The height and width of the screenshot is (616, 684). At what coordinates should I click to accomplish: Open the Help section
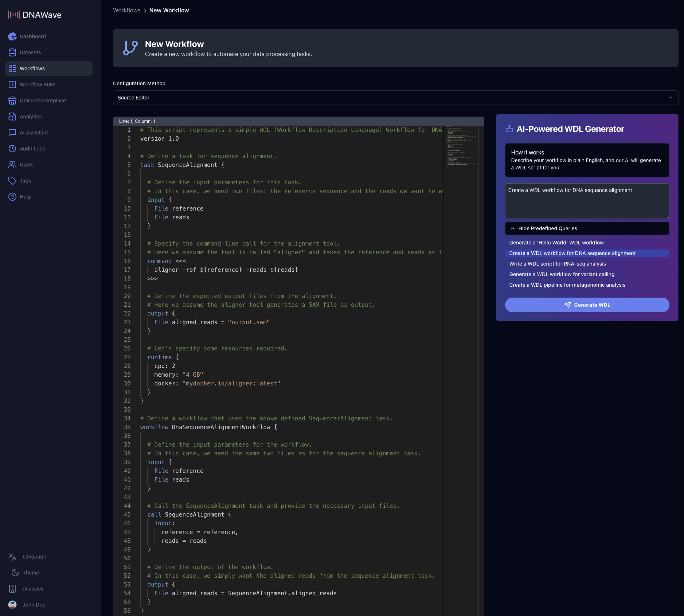pos(25,197)
